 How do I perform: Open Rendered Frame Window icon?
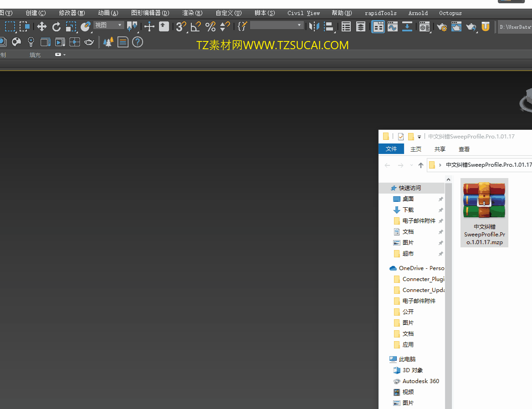coord(456,26)
